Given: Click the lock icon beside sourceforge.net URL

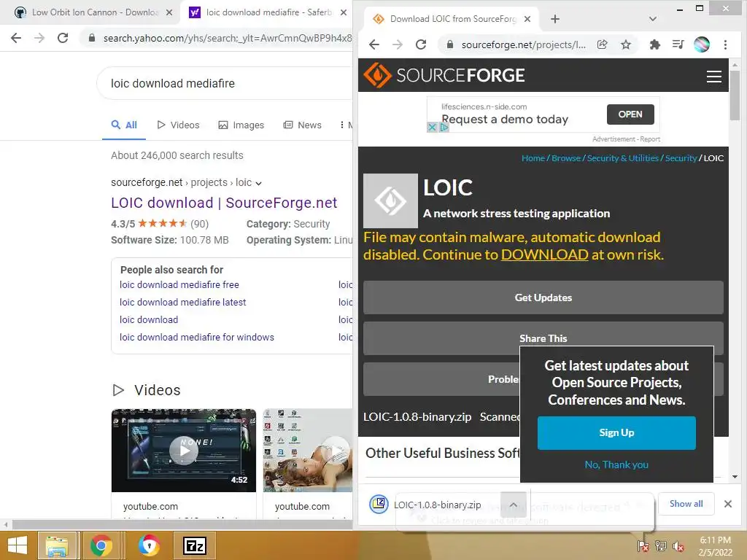Looking at the screenshot, I should tap(449, 44).
